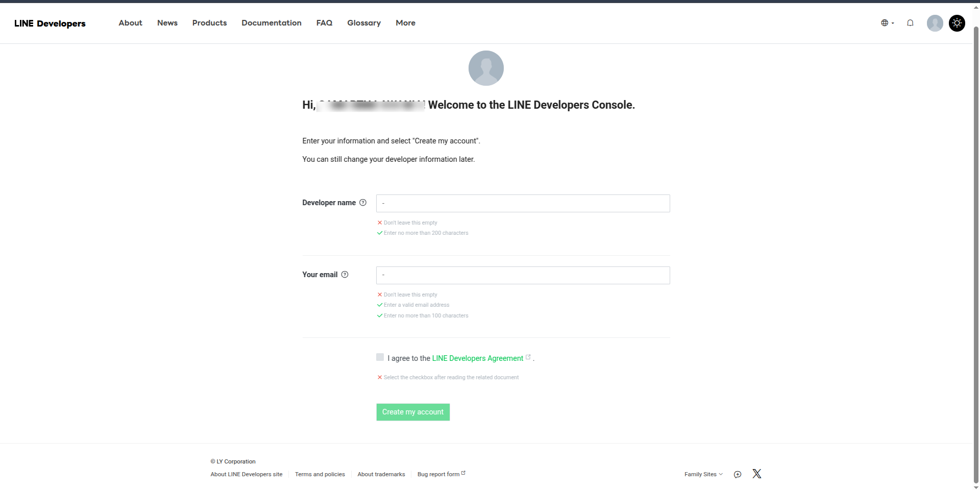Expand the More menu
The image size is (980, 490).
pos(405,23)
